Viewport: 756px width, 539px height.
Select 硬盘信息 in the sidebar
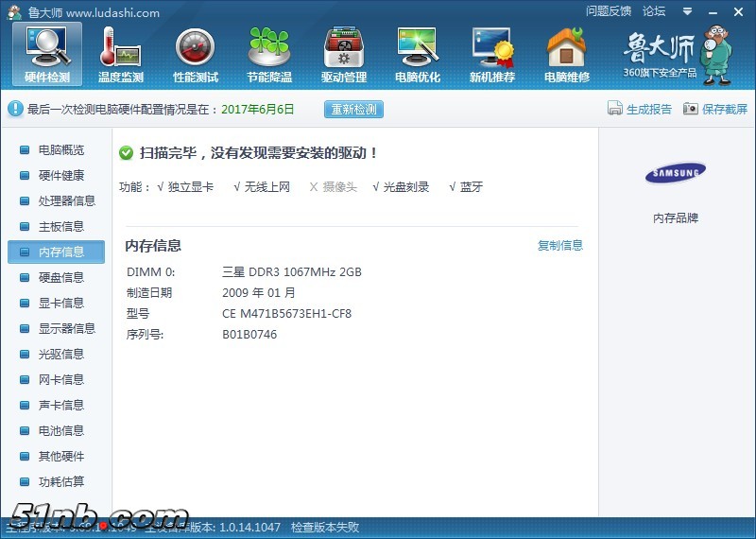tap(60, 278)
